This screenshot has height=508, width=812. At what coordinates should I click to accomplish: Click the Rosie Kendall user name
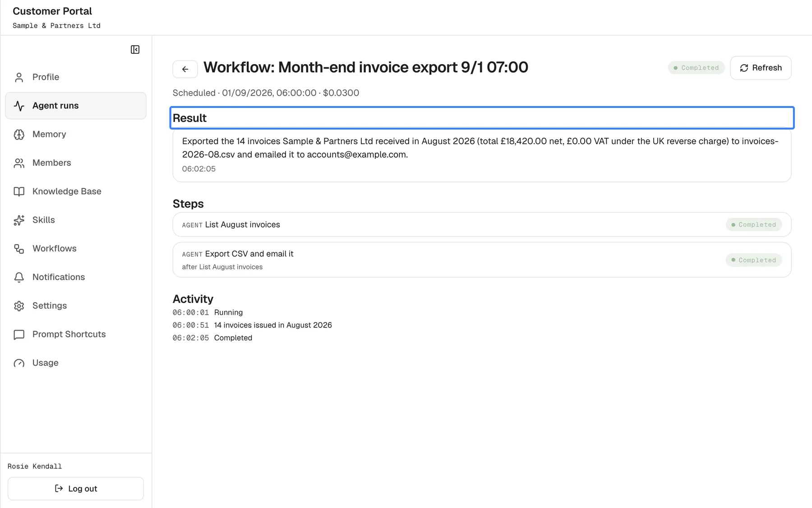35,466
